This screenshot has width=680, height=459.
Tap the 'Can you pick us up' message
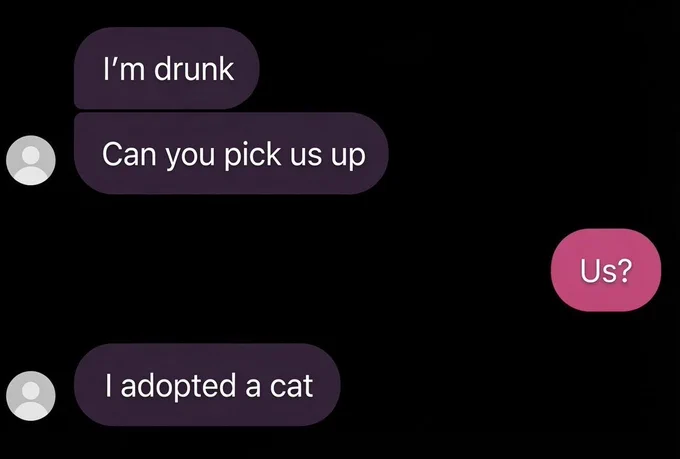(231, 153)
